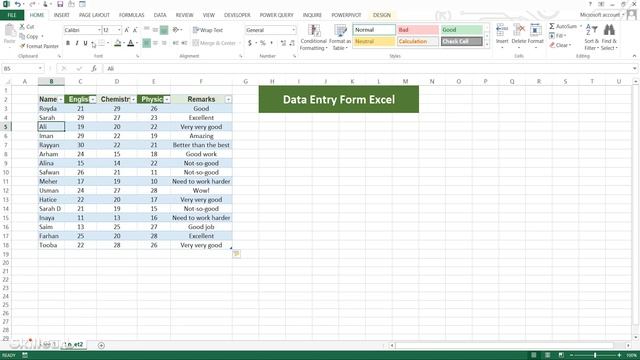The height and width of the screenshot is (360, 640).
Task: Decrease indent in Alignment group
Action: coord(176,43)
